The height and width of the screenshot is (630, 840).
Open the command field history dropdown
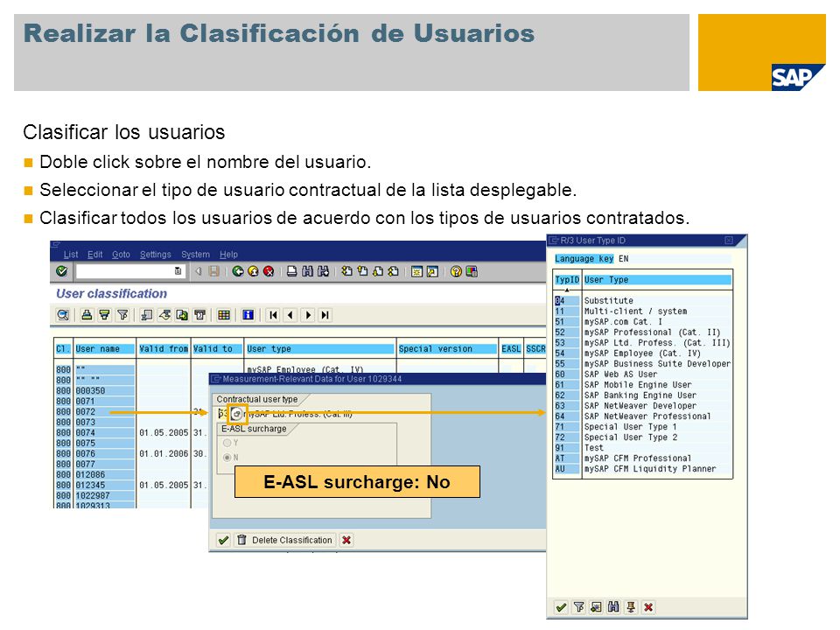178,271
